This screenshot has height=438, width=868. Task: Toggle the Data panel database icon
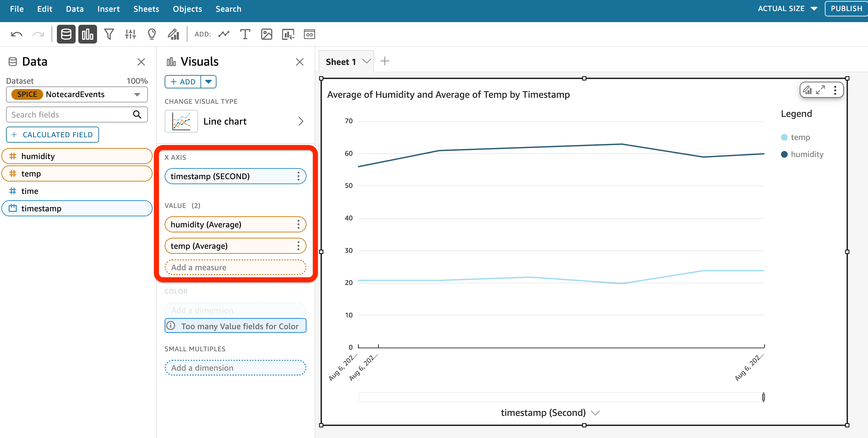pyautogui.click(x=66, y=34)
